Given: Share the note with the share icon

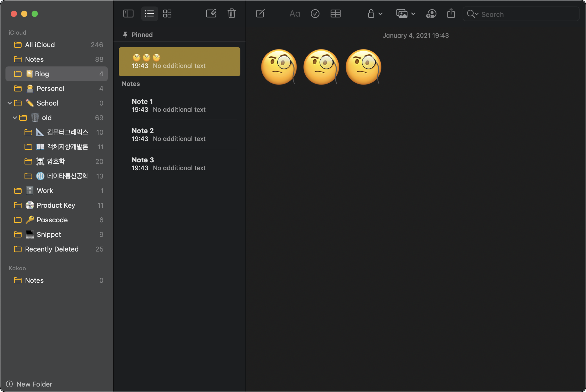Looking at the screenshot, I should (451, 14).
